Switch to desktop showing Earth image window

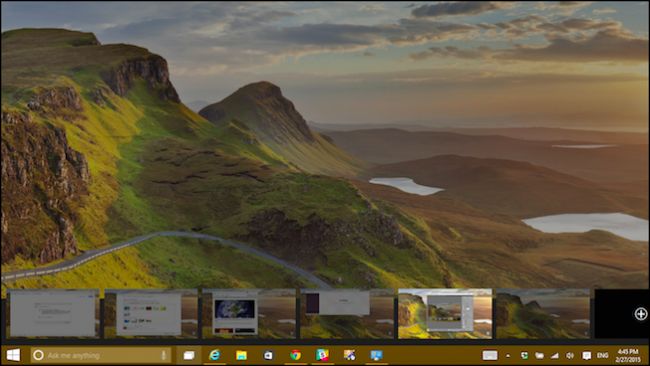click(x=249, y=314)
